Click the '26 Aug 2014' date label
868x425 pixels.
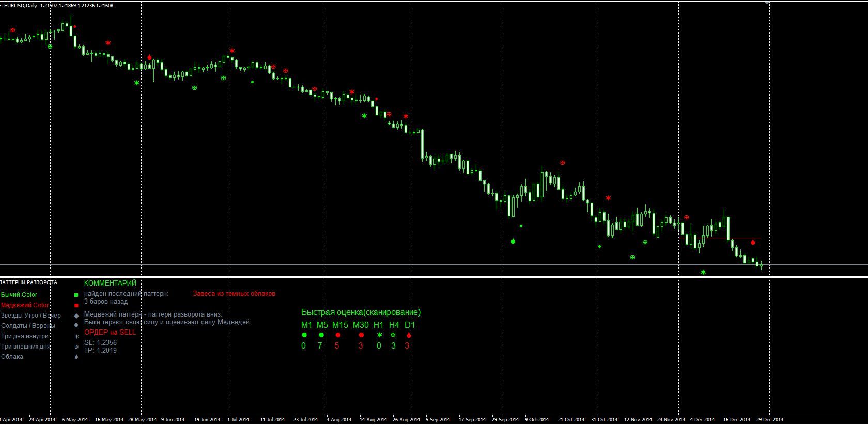(x=406, y=420)
